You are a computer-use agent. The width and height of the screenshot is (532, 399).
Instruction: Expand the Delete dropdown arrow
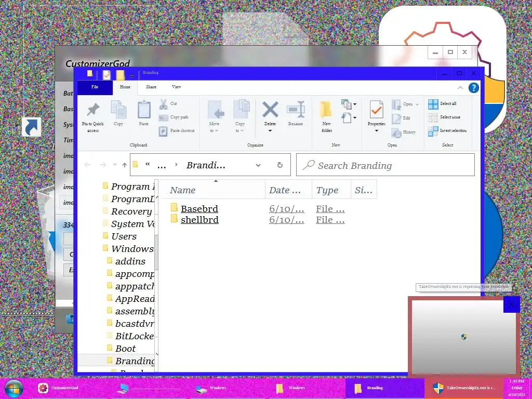click(270, 130)
